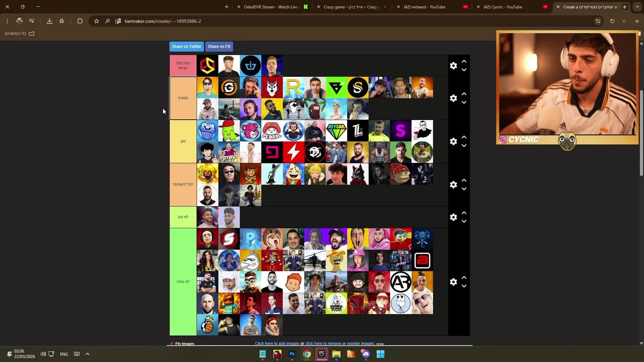Open the Windows Start menu

click(380, 354)
